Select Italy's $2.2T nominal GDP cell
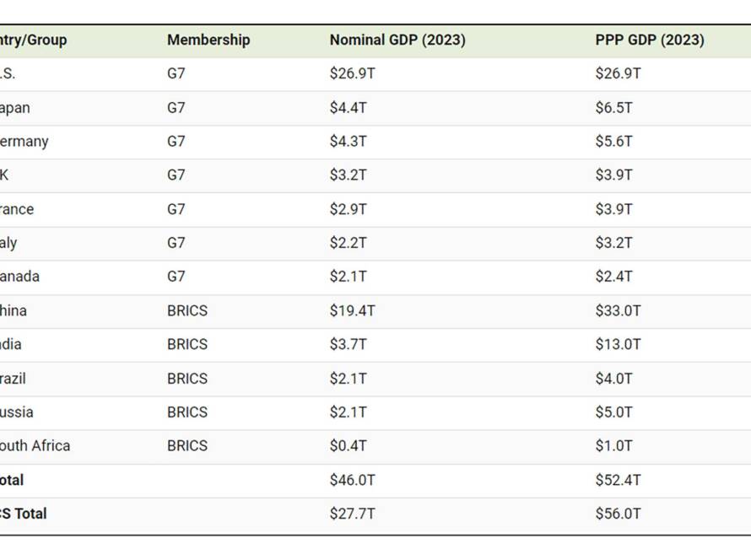The height and width of the screenshot is (560, 751). (348, 243)
